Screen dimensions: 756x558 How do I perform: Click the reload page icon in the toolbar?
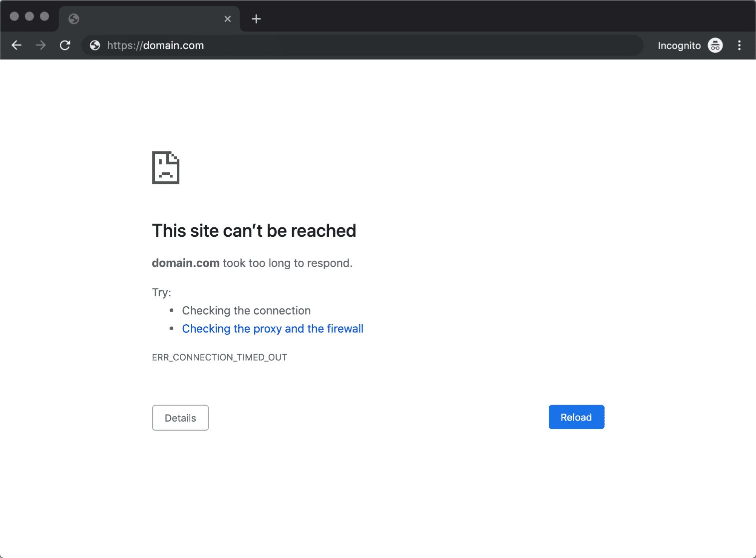65,45
